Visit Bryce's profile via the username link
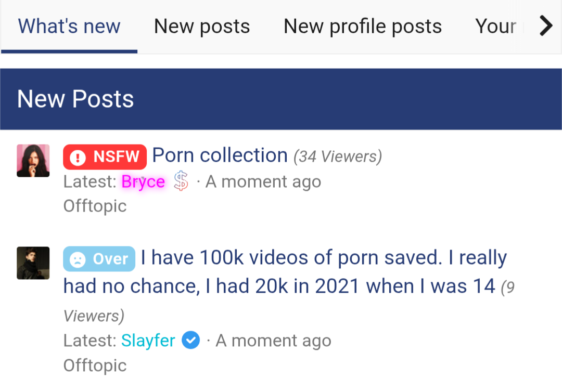The height and width of the screenshot is (392, 562). click(143, 181)
